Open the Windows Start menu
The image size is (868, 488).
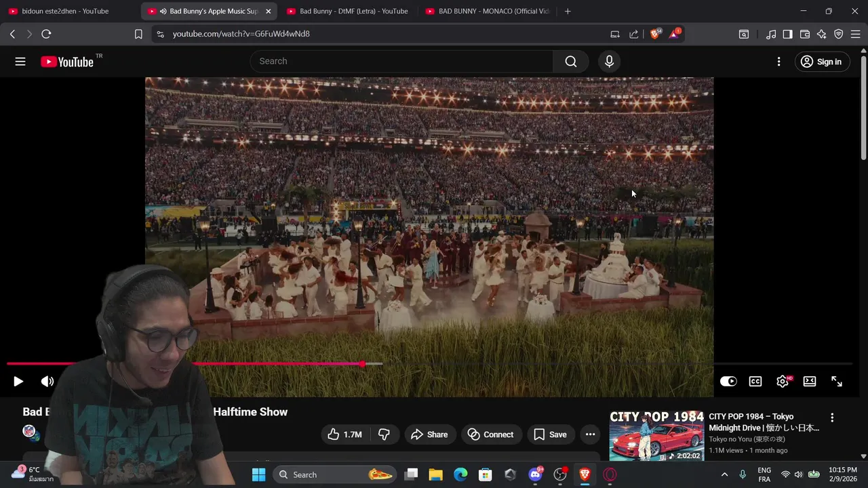click(x=259, y=474)
